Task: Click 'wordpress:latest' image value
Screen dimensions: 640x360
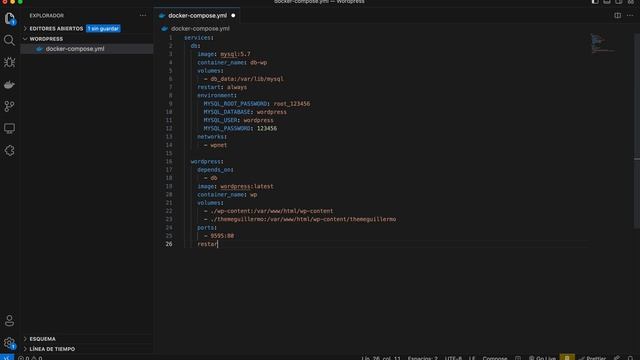Action: click(247, 186)
